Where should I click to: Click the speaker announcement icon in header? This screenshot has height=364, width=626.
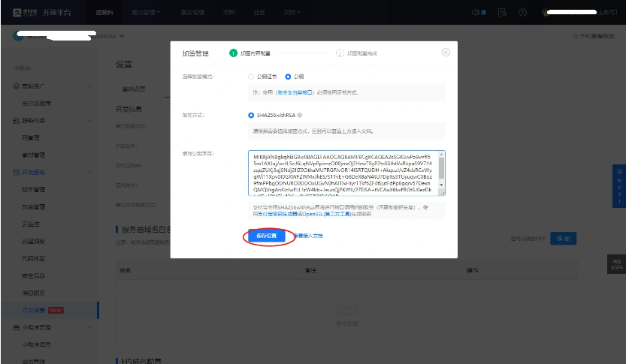click(476, 13)
